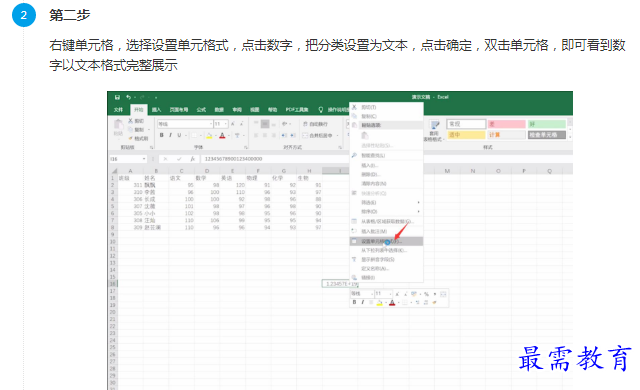Click the Undo arrow in the quick access toolbar
Image resolution: width=640 pixels, height=390 pixels.
[128, 97]
